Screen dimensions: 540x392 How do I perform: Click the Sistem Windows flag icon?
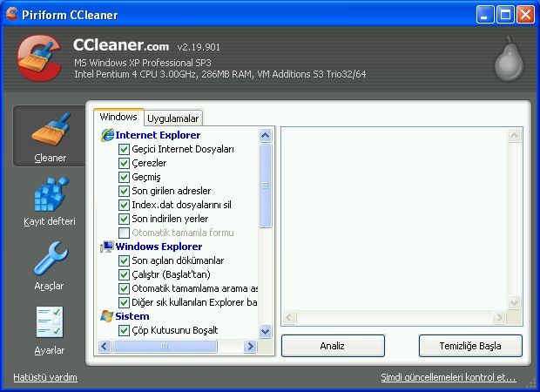pos(107,316)
